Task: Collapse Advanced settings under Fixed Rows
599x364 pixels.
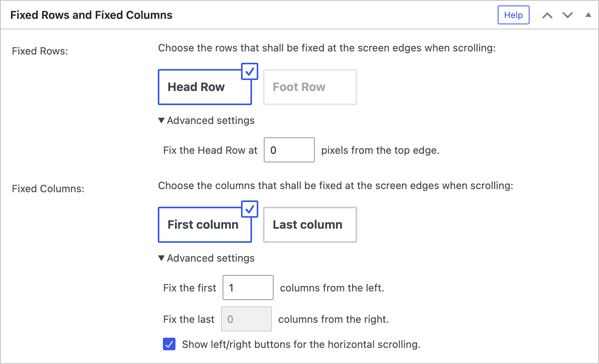Action: pos(206,120)
